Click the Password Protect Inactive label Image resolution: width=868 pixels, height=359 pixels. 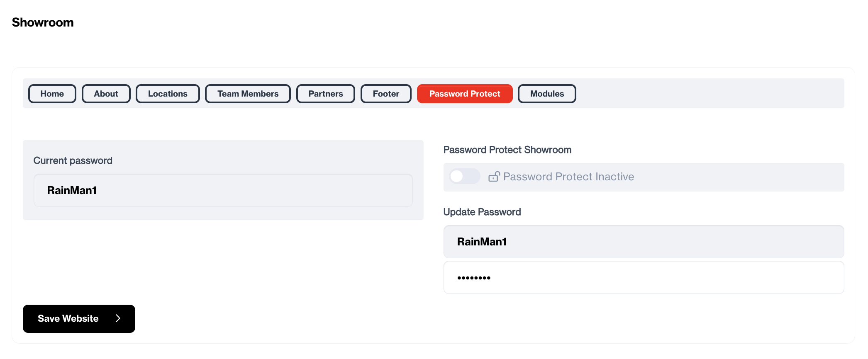568,177
